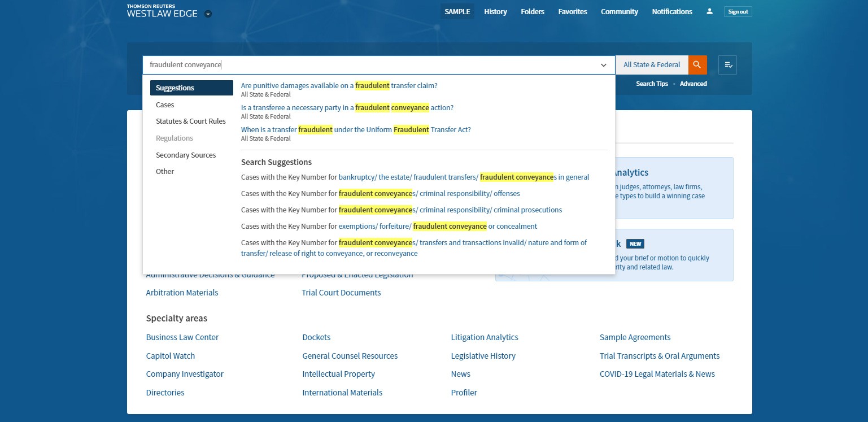Open Uniform Fraudulent Transfer Act question
Screen dimensions: 868x422
click(356, 129)
